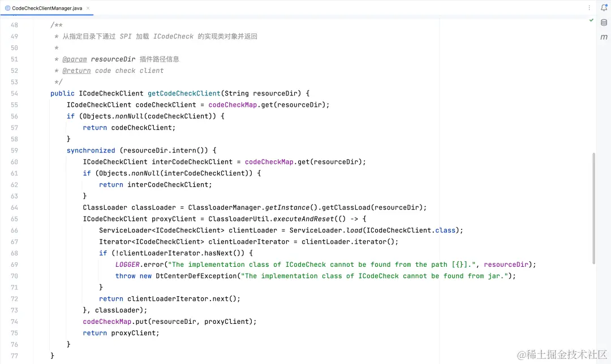The image size is (611, 364).
Task: Close the CodeCheckClientManager.java tab
Action: 88,8
